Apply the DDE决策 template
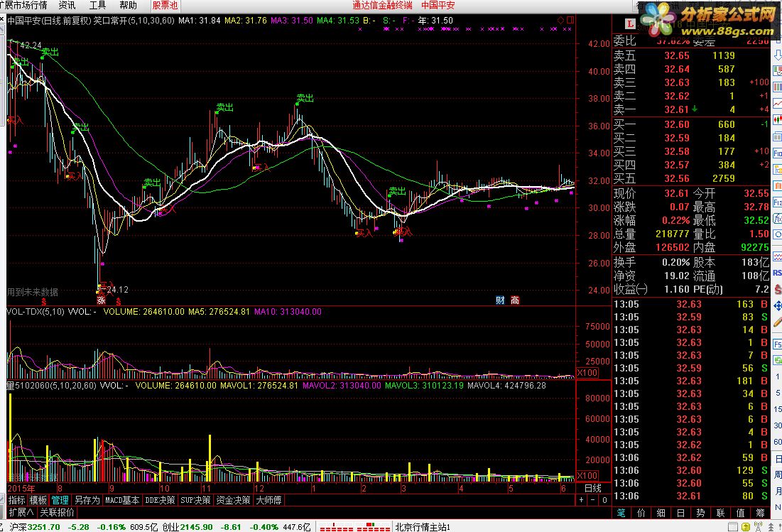Image resolution: width=782 pixels, height=532 pixels. click(160, 500)
